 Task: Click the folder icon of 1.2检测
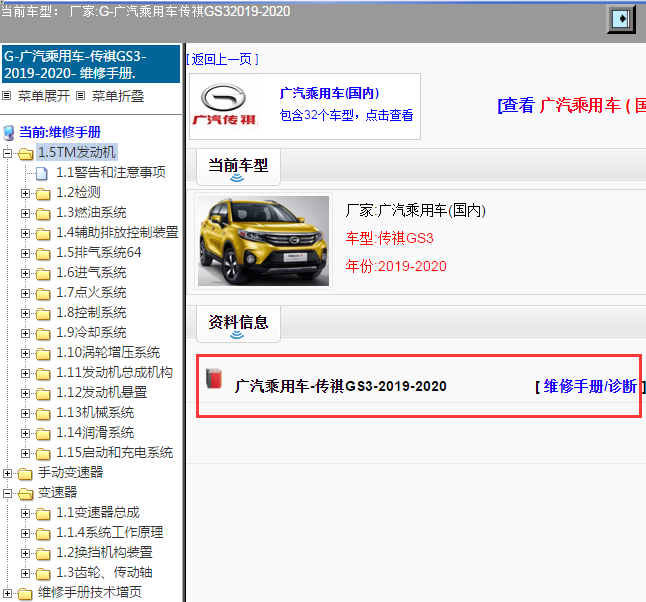[43, 193]
